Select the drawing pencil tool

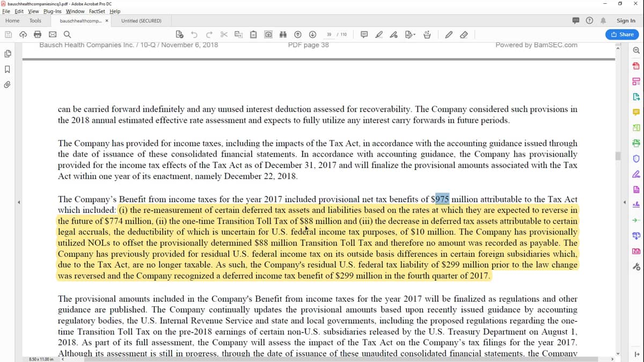pyautogui.click(x=449, y=34)
